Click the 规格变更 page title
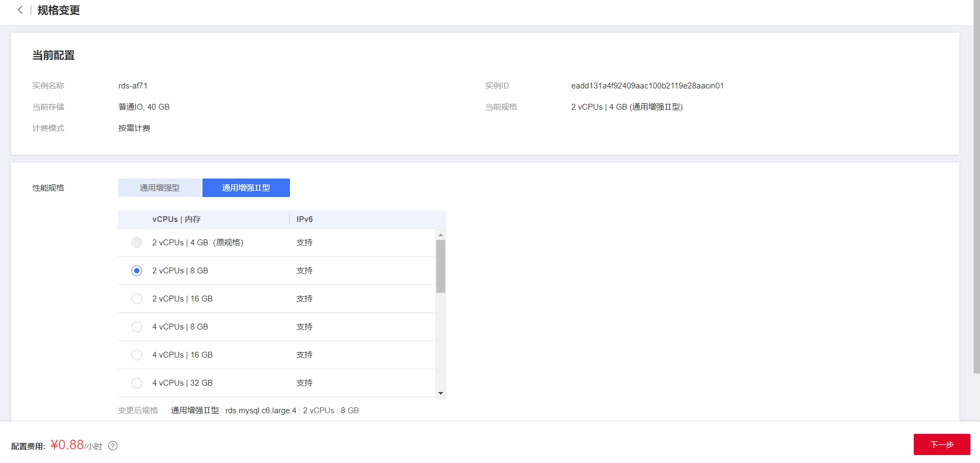The height and width of the screenshot is (463, 980). point(59,10)
